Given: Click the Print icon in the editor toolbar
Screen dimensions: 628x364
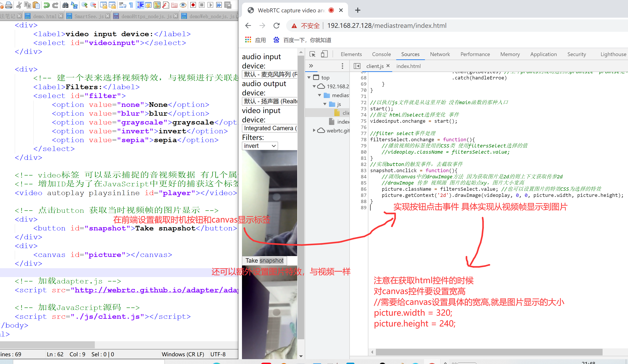Looking at the screenshot, I should tap(9, 5).
